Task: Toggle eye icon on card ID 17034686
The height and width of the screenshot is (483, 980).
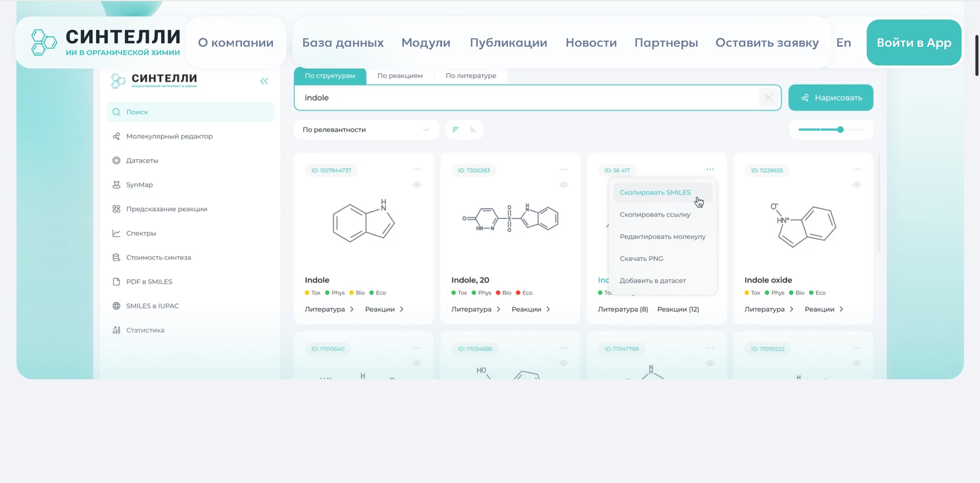Action: click(x=563, y=363)
